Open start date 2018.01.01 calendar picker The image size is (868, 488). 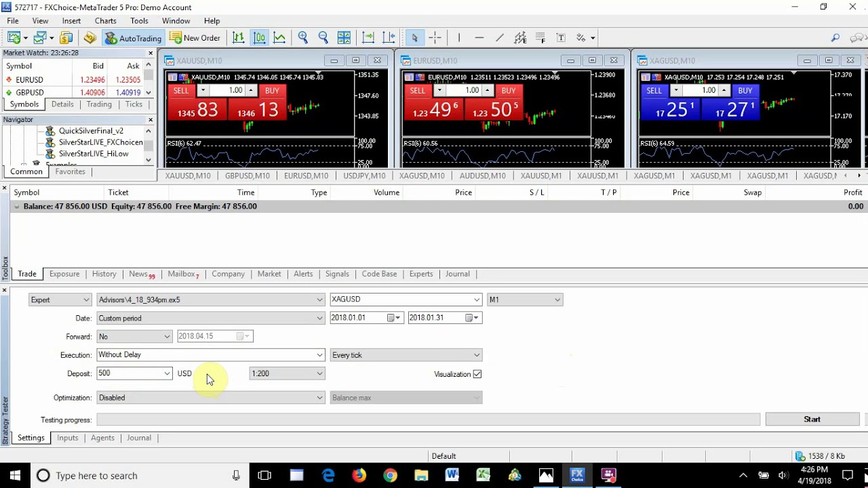(393, 318)
